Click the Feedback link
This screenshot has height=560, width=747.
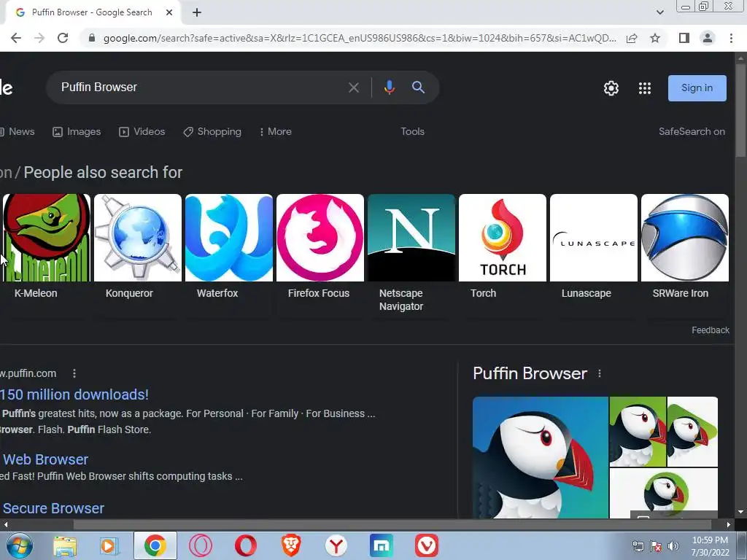click(x=711, y=330)
